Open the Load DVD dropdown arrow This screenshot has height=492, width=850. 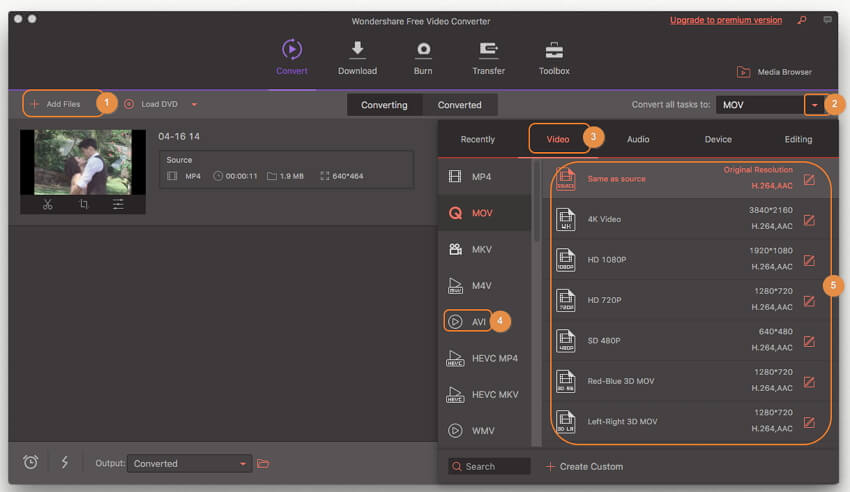[194, 104]
